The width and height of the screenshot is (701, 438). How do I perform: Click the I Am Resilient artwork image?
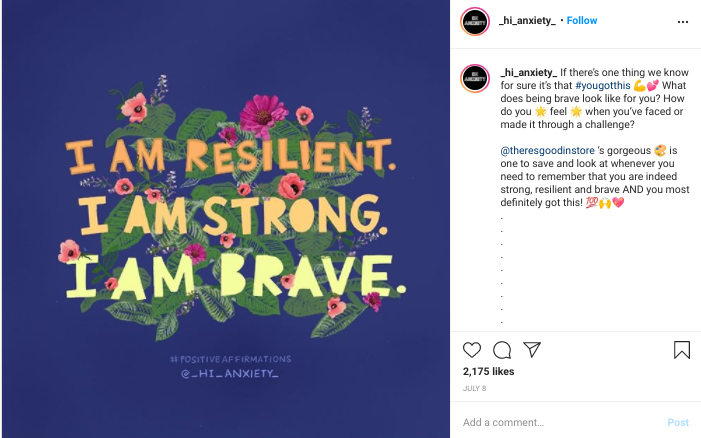point(226,219)
